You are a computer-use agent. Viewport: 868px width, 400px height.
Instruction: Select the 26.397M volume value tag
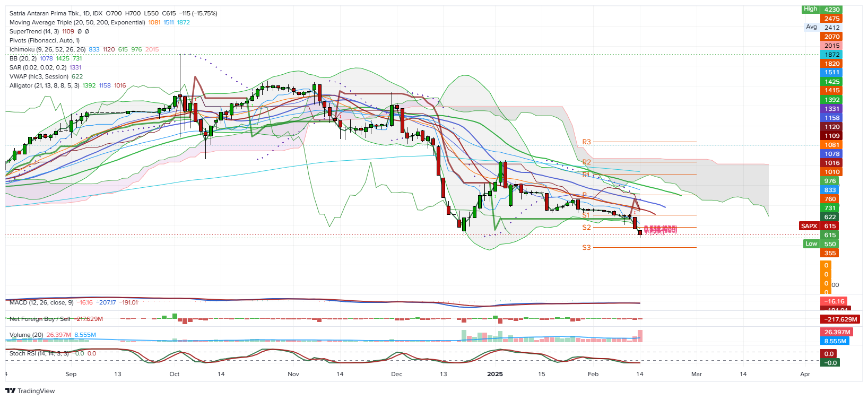tap(837, 332)
